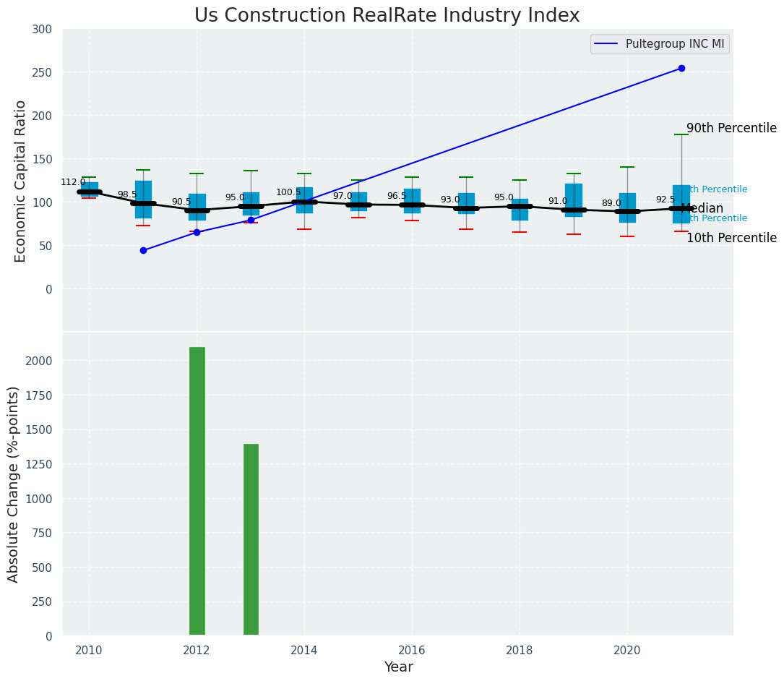
Task: Click the 112.0 median label at 2010
Action: point(73,183)
